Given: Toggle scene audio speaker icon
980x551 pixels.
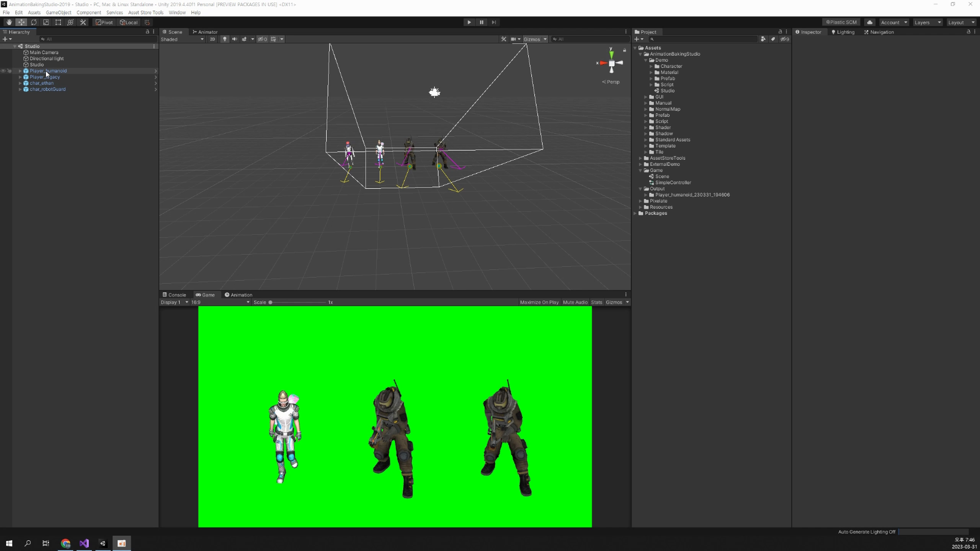Looking at the screenshot, I should pyautogui.click(x=234, y=39).
